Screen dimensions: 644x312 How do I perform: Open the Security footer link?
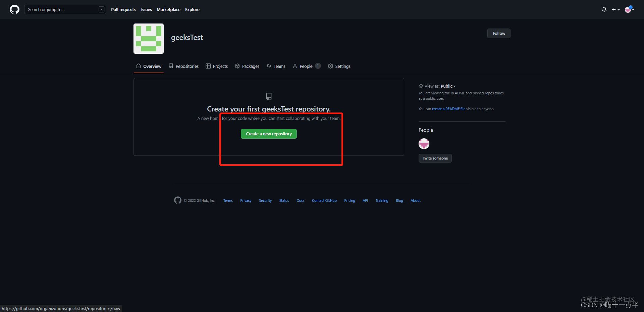pyautogui.click(x=265, y=200)
